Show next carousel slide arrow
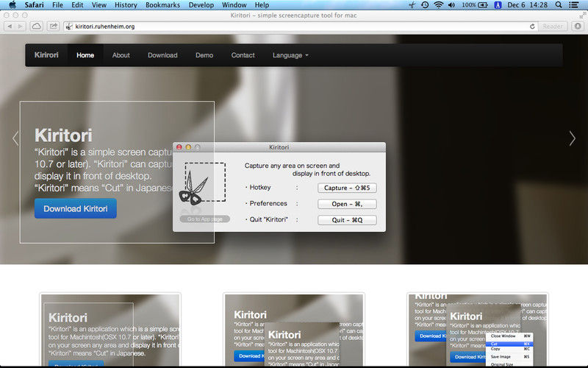The width and height of the screenshot is (588, 368). click(573, 138)
